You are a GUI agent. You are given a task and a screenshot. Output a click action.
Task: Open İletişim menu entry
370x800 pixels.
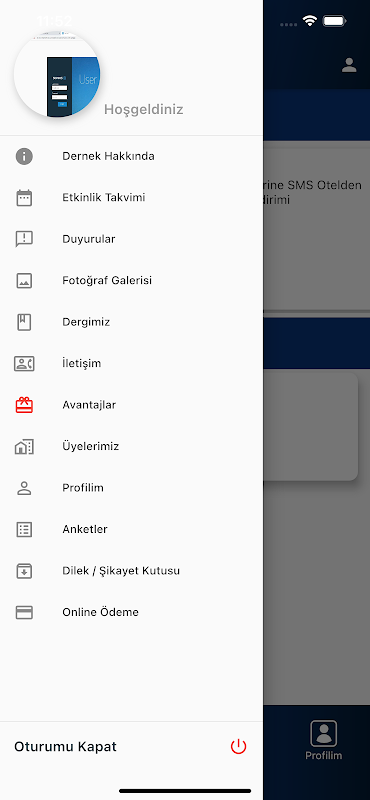point(131,363)
